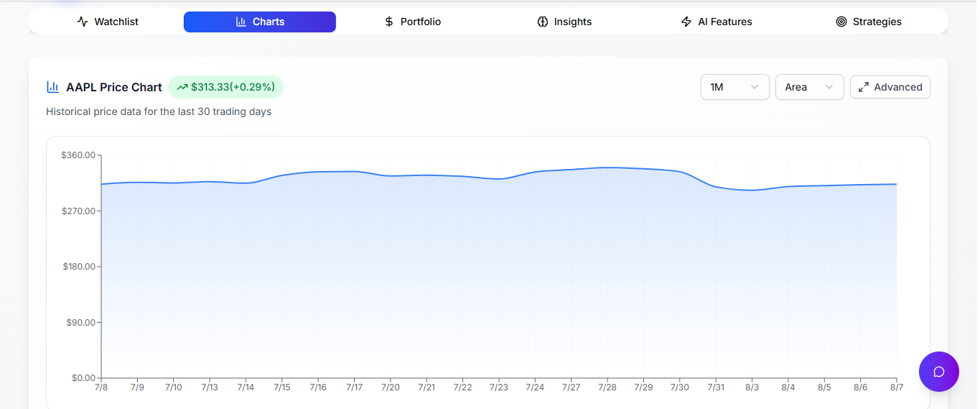Click the brain icon next to Insights
The height and width of the screenshot is (409, 980).
pyautogui.click(x=543, y=22)
